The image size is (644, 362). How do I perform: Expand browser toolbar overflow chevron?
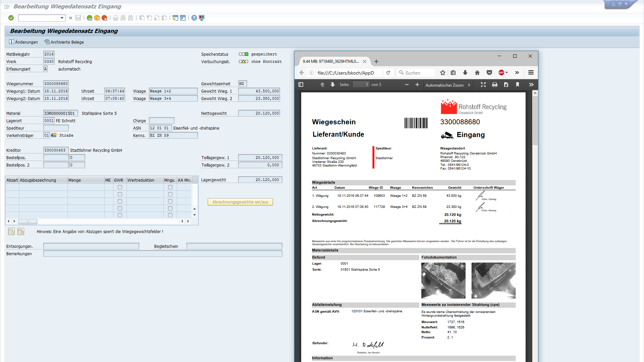click(517, 73)
